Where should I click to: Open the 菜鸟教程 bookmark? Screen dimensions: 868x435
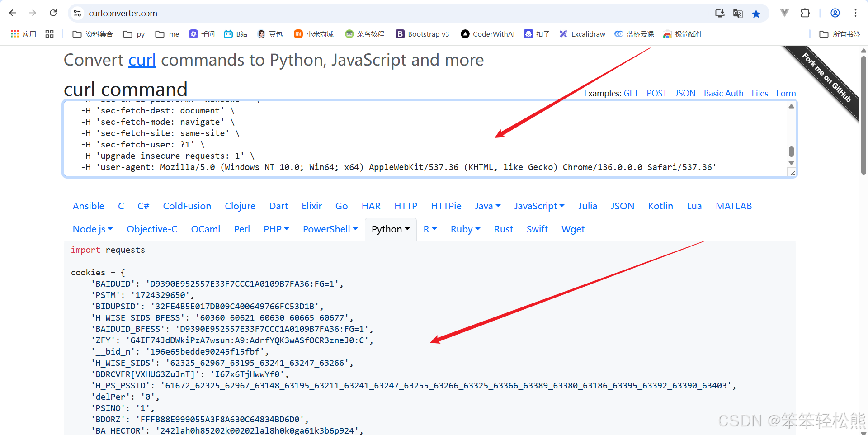tap(364, 34)
